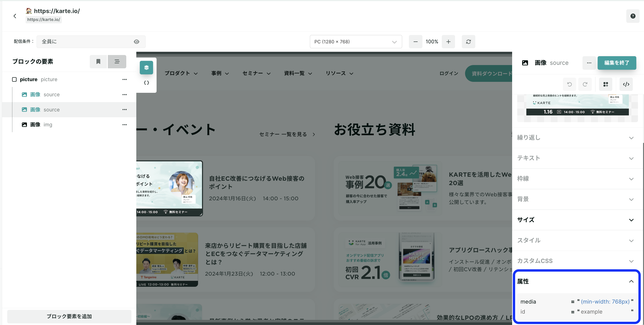The image size is (644, 325).
Task: Click the 自社EC改善につなげるWeb接客のポイント seminar title
Action: [257, 182]
